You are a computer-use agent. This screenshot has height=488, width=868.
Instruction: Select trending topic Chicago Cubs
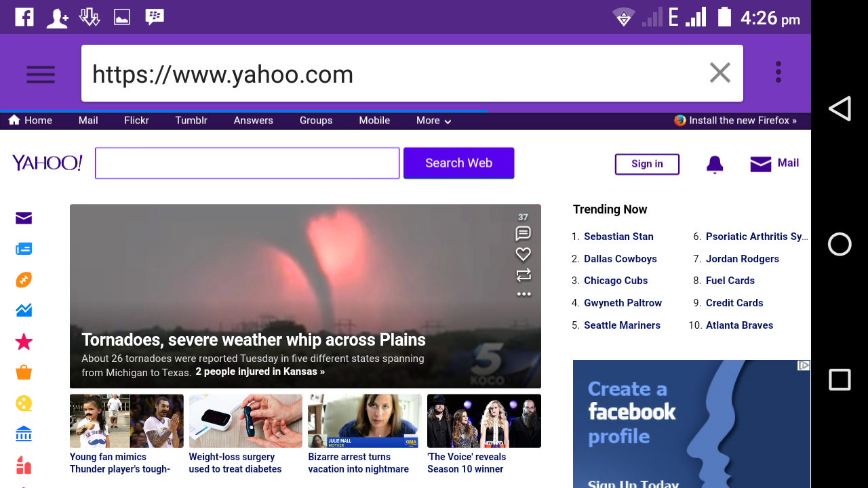coord(616,281)
